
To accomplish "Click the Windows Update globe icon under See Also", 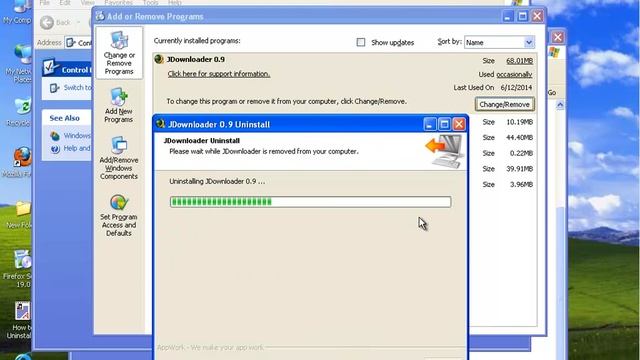I will (55, 136).
